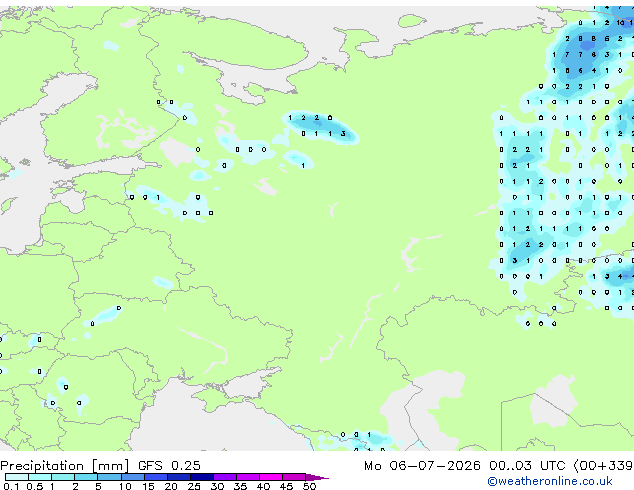Choose the 20–25 mm legend swatch
Image resolution: width=634 pixels, height=490 pixels.
point(179,477)
